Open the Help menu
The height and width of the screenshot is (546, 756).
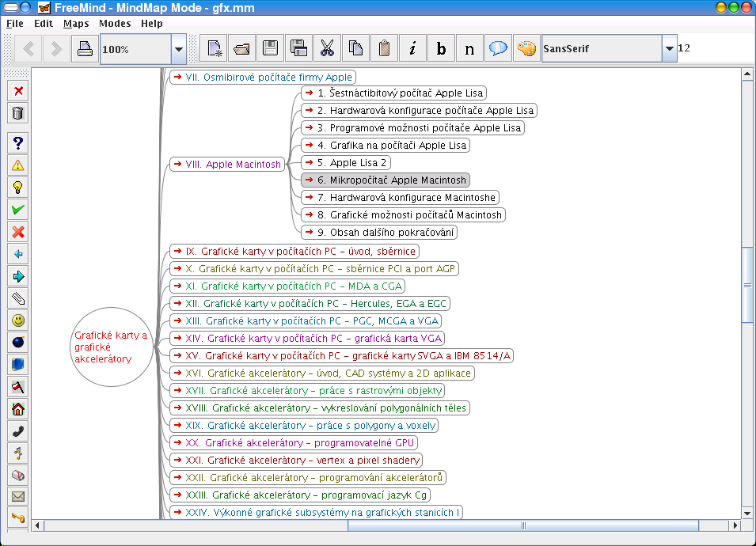coord(152,23)
